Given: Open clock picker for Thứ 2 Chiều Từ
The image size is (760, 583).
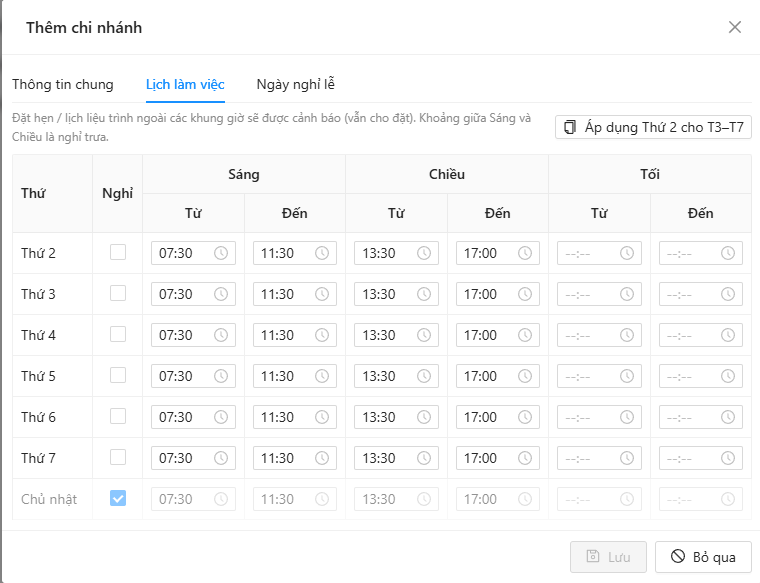Looking at the screenshot, I should [424, 253].
